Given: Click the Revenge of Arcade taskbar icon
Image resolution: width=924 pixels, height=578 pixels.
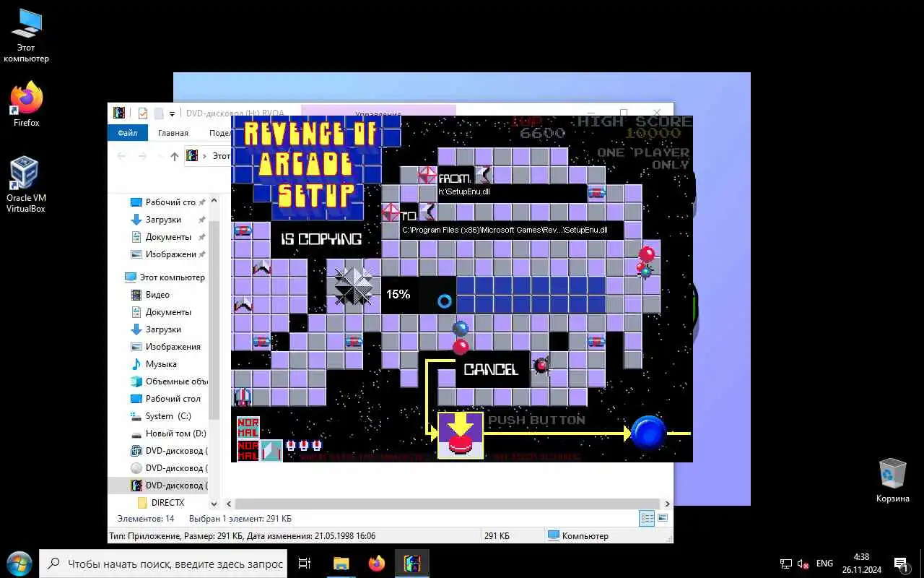Looking at the screenshot, I should pyautogui.click(x=412, y=564).
